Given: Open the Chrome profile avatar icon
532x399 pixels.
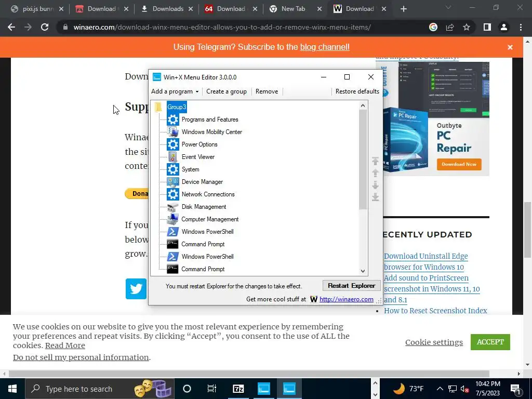Looking at the screenshot, I should 504,27.
